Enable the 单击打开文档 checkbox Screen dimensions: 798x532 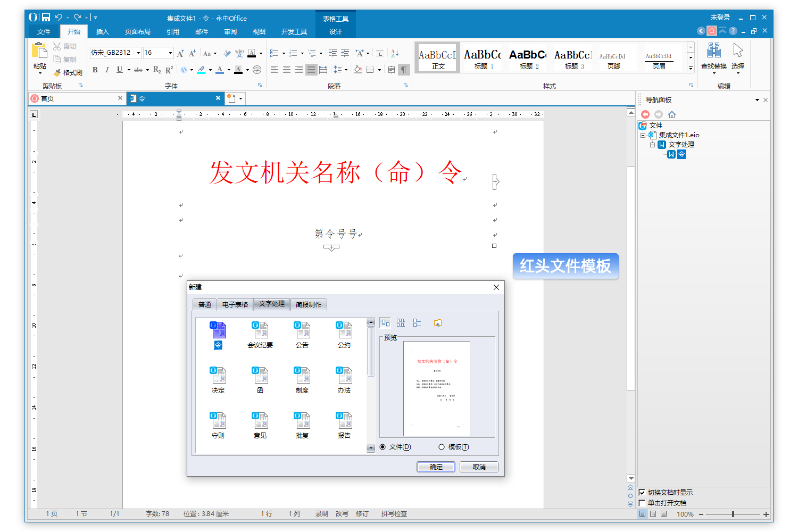642,502
